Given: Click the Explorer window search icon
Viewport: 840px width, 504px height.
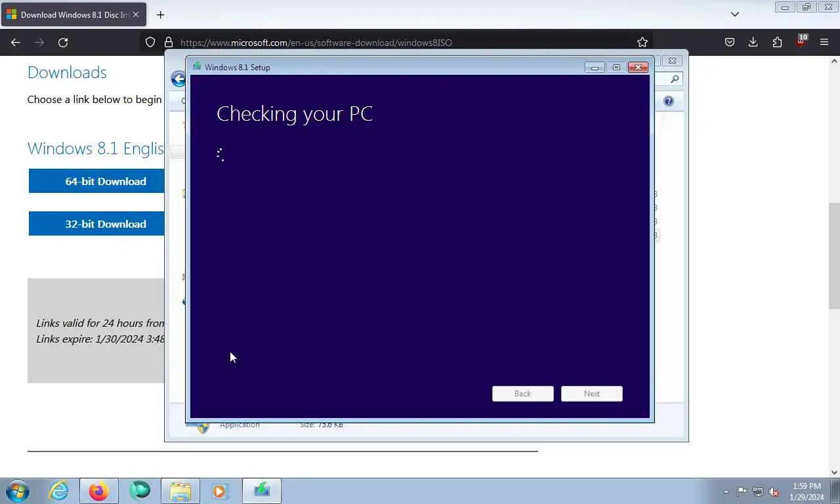Looking at the screenshot, I should coord(675,79).
